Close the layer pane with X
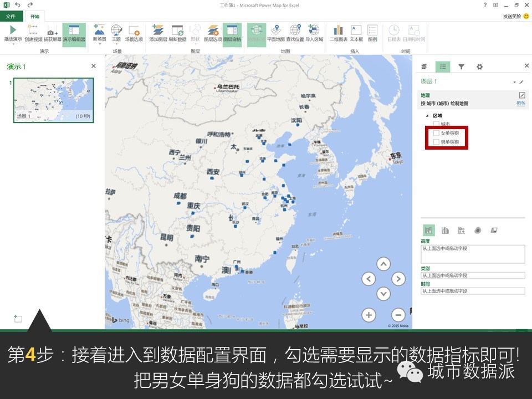The width and height of the screenshot is (532, 399). coord(526,65)
